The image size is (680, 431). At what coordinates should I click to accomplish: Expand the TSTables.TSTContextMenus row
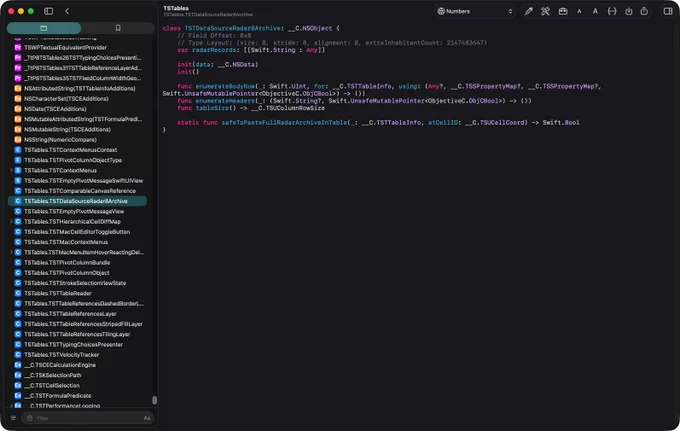tap(11, 170)
